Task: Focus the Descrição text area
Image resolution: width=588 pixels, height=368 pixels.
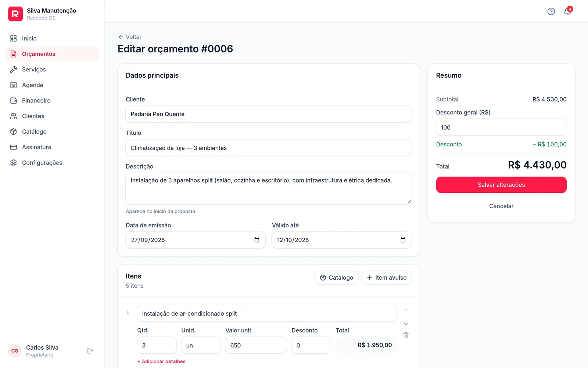Action: 269,188
